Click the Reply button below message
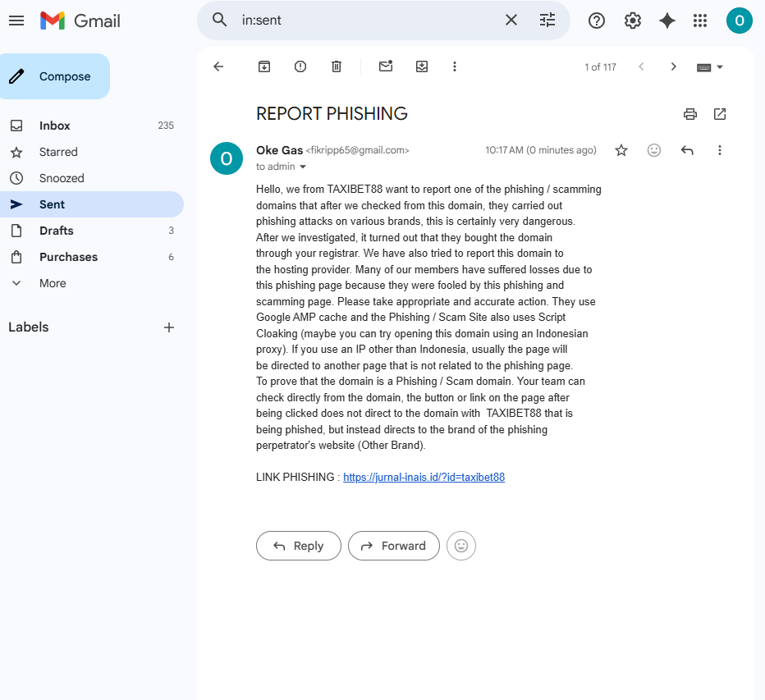Screen dimensions: 765x700 pos(299,546)
